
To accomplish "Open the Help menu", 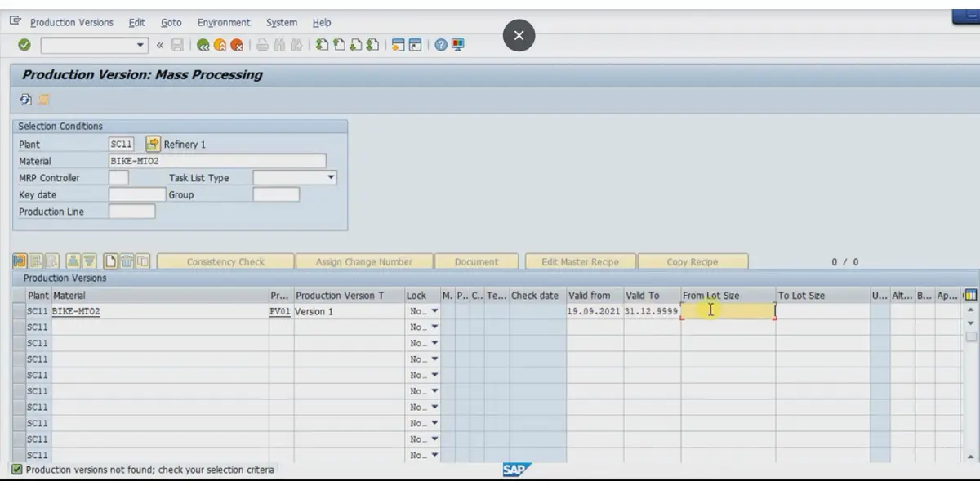I will [x=322, y=22].
